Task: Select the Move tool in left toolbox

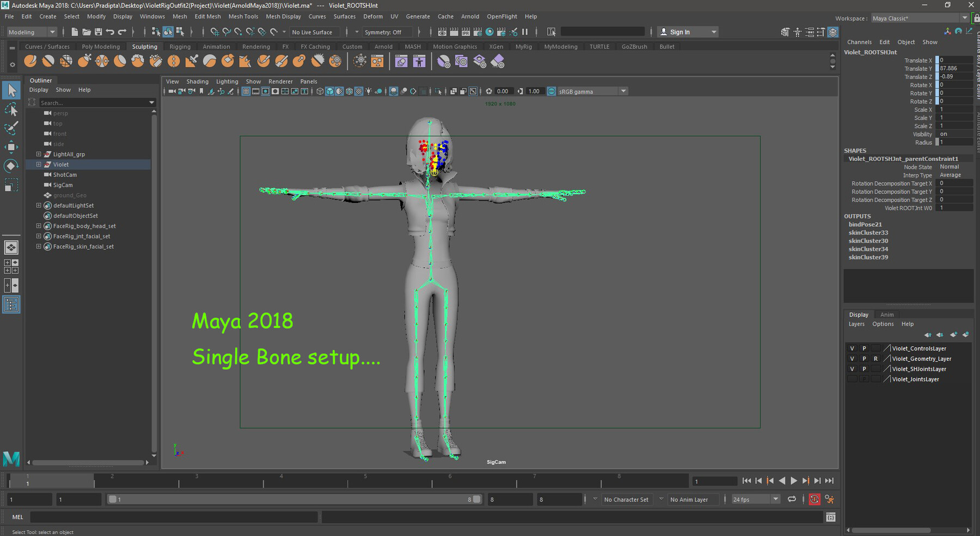Action: [x=11, y=147]
